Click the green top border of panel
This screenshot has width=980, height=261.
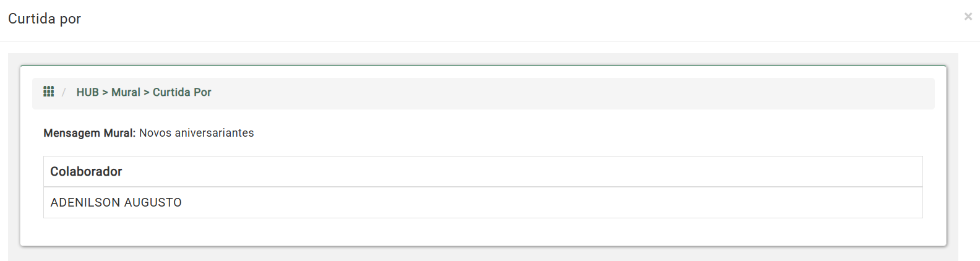483,65
